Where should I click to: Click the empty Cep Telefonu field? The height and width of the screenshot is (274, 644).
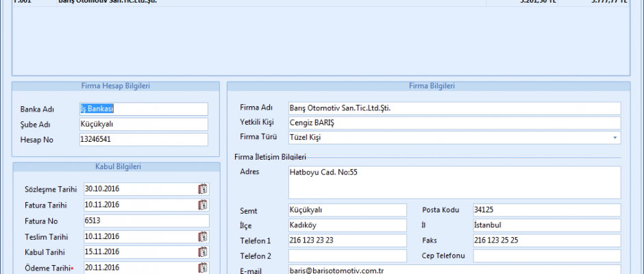pos(546,256)
